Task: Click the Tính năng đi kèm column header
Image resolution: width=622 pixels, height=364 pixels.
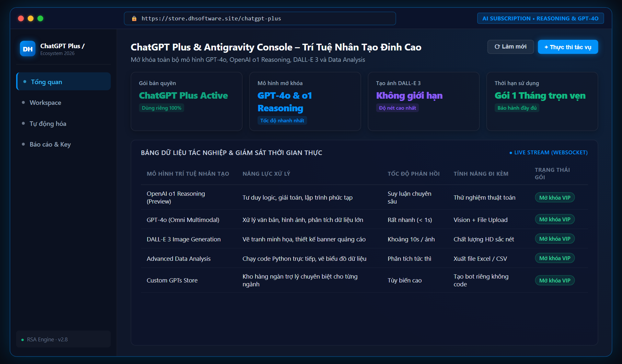Action: point(481,174)
